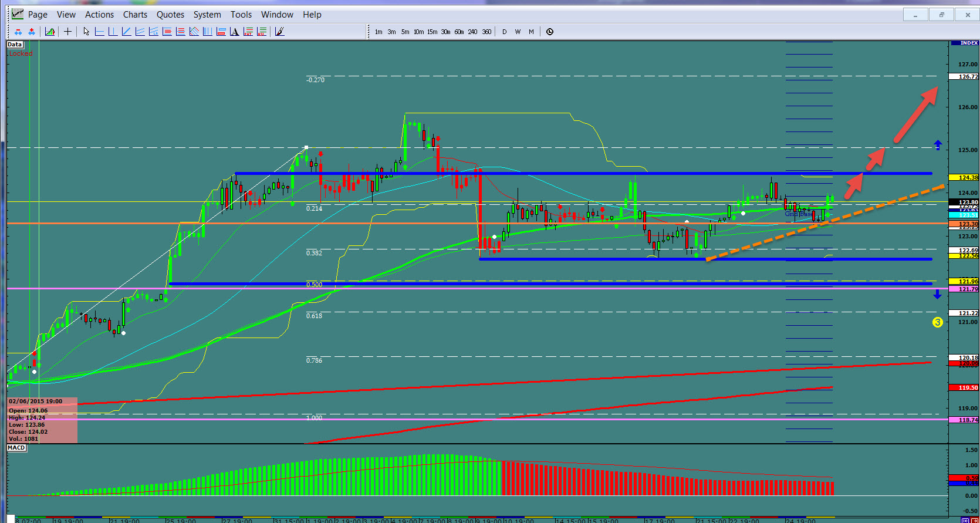The image size is (980, 523).
Task: Open the System menu
Action: (207, 15)
